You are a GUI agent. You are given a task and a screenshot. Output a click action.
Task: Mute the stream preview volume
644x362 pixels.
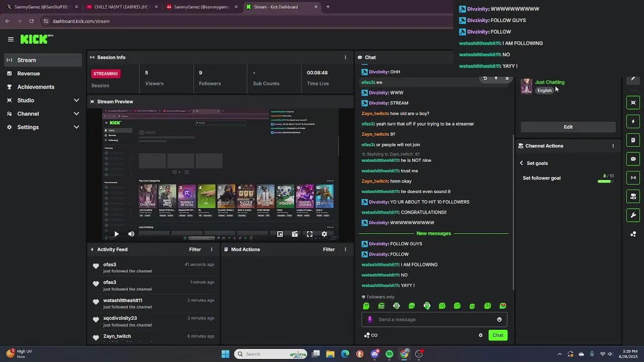pos(131,234)
